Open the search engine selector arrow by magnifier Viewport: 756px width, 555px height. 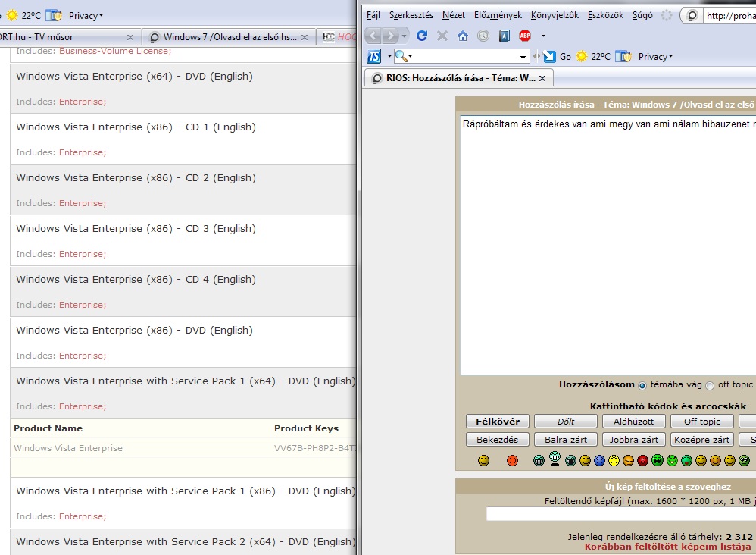click(x=411, y=56)
